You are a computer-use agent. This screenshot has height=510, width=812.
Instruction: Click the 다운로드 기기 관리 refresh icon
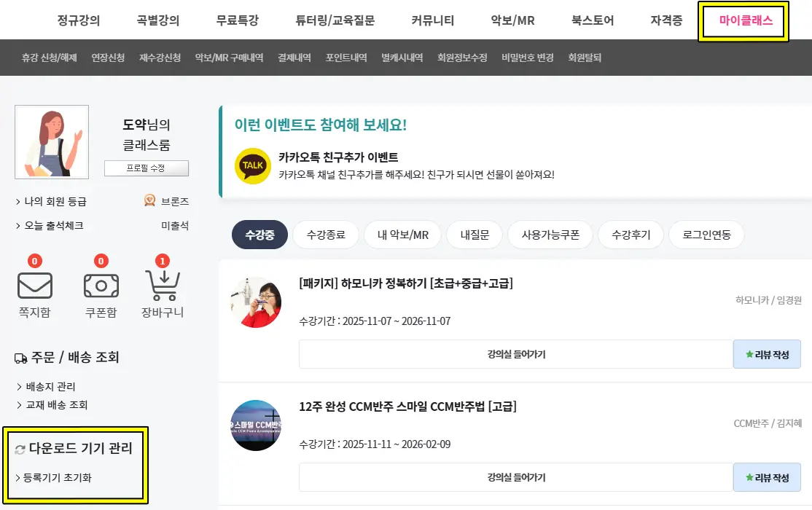[20, 450]
